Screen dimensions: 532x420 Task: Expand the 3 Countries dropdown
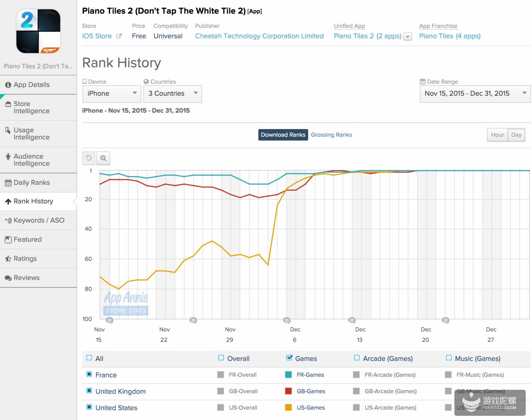(172, 93)
